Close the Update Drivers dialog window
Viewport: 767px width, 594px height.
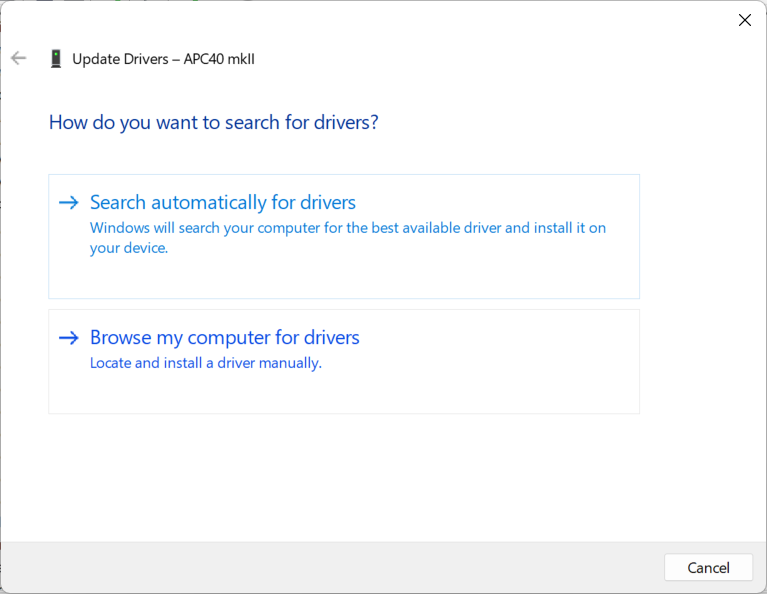point(744,20)
